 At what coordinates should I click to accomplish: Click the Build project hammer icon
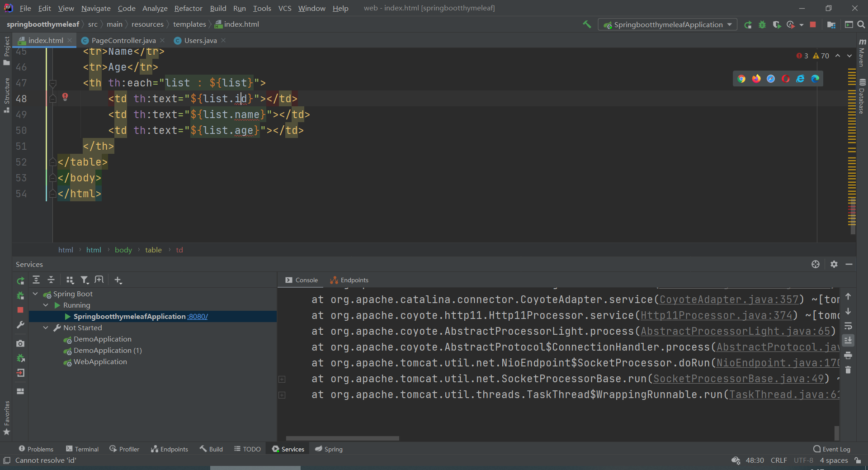(587, 24)
